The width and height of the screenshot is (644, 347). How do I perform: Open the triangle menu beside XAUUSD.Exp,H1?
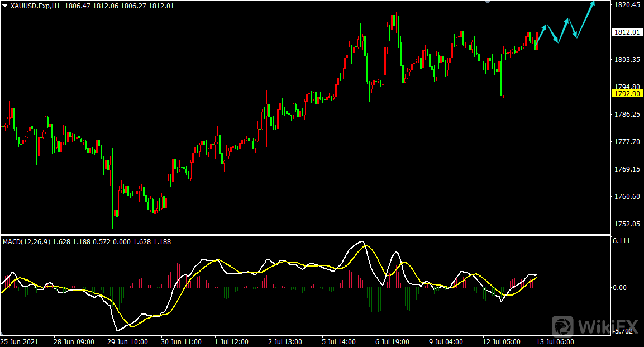click(x=4, y=6)
